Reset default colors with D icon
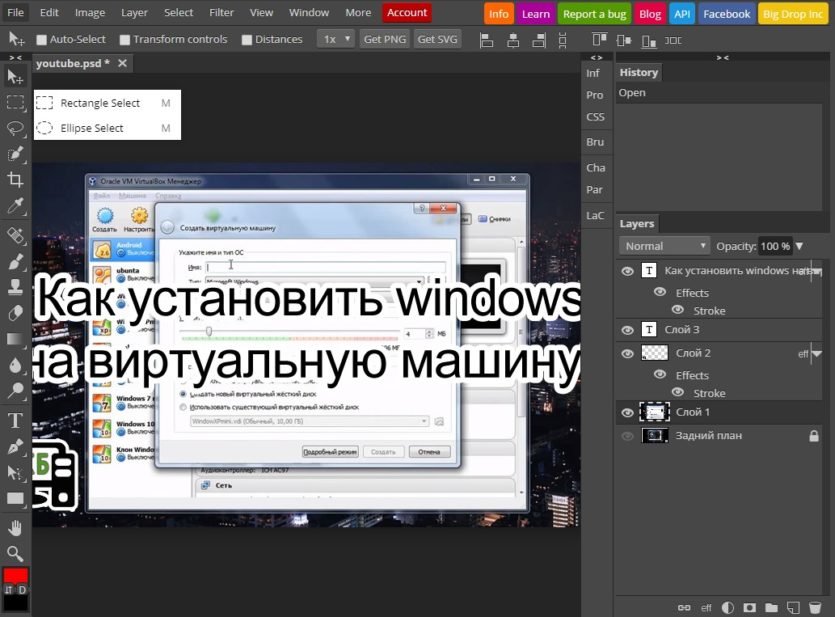 pos(22,590)
